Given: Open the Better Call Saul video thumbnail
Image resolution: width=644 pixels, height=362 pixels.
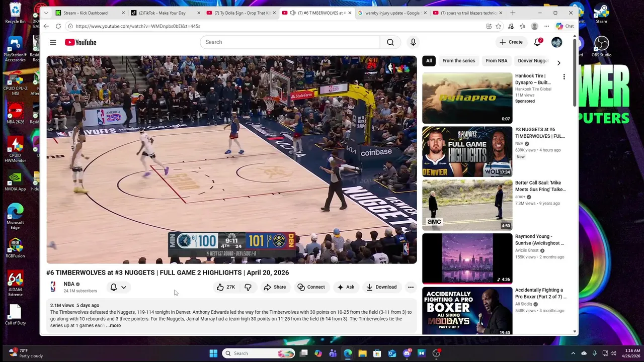Looking at the screenshot, I should tap(467, 205).
